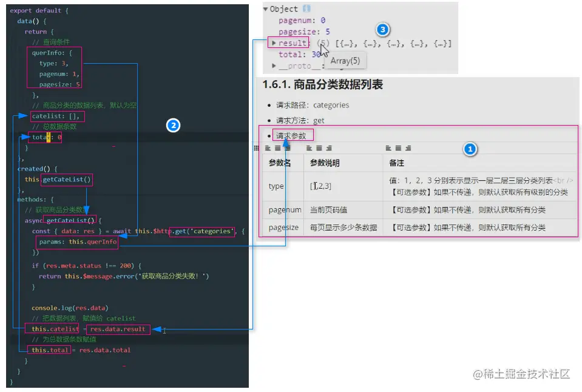Image resolution: width=582 pixels, height=392 pixels.
Task: Click the 每页显示多少条数据 table cell
Action: (343, 228)
